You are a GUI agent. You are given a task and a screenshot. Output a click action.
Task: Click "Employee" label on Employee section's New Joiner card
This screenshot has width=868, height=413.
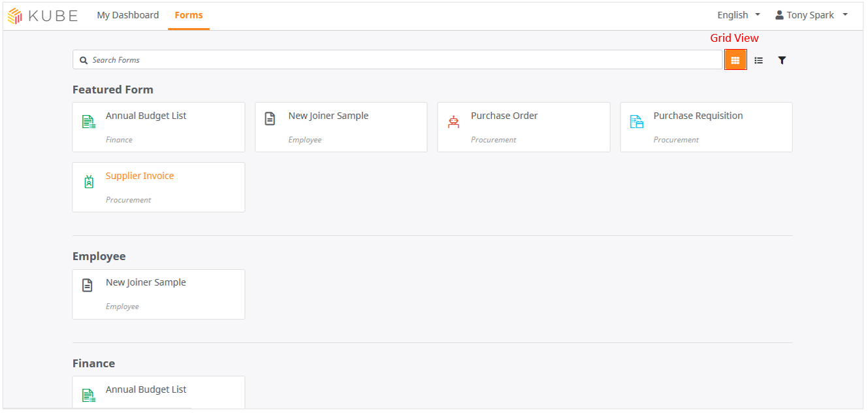(122, 306)
